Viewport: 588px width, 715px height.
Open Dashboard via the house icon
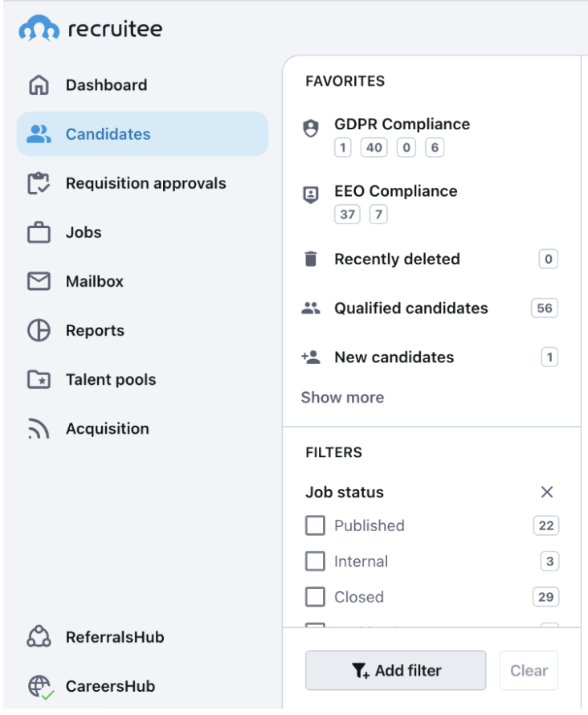pyautogui.click(x=39, y=85)
